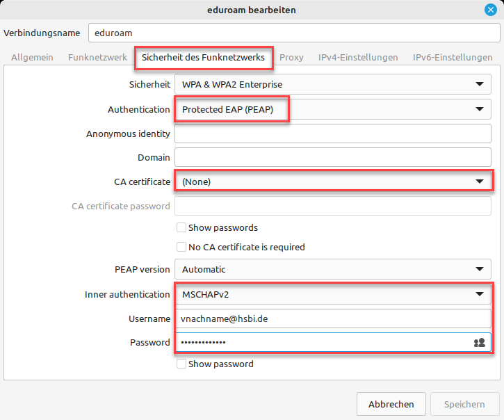Open the CA certificate dropdown
This screenshot has height=420, width=504.
point(332,181)
